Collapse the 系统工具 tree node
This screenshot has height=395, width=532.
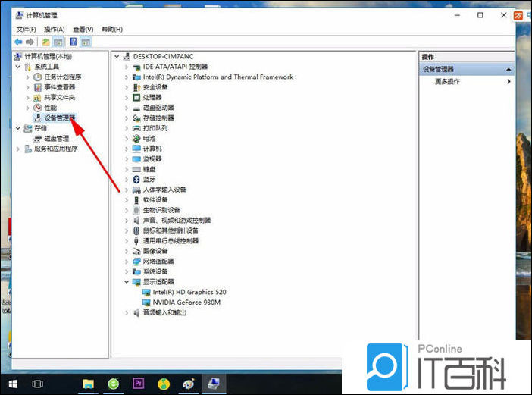18,67
